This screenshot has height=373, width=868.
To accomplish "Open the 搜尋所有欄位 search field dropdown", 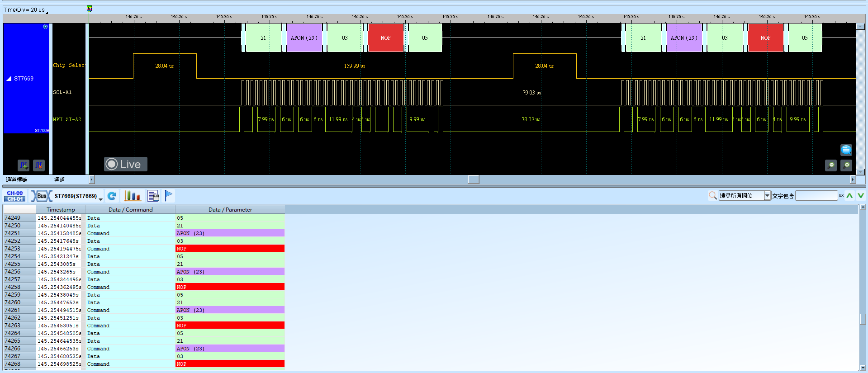I will click(x=767, y=195).
